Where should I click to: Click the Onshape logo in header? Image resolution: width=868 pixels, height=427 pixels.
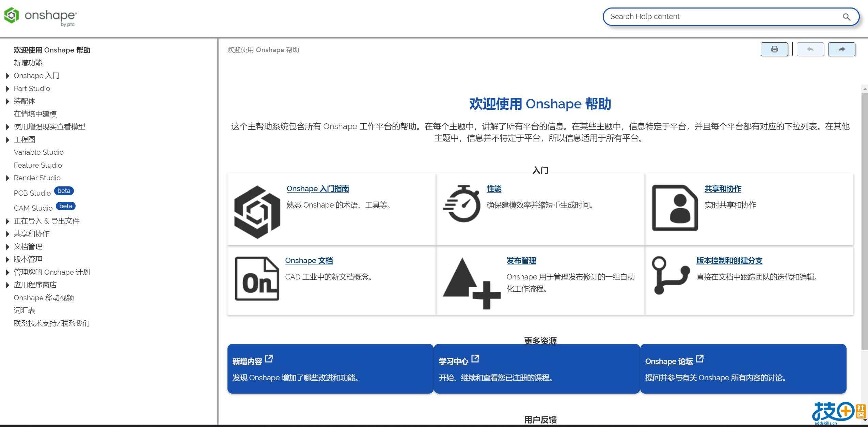tap(40, 16)
